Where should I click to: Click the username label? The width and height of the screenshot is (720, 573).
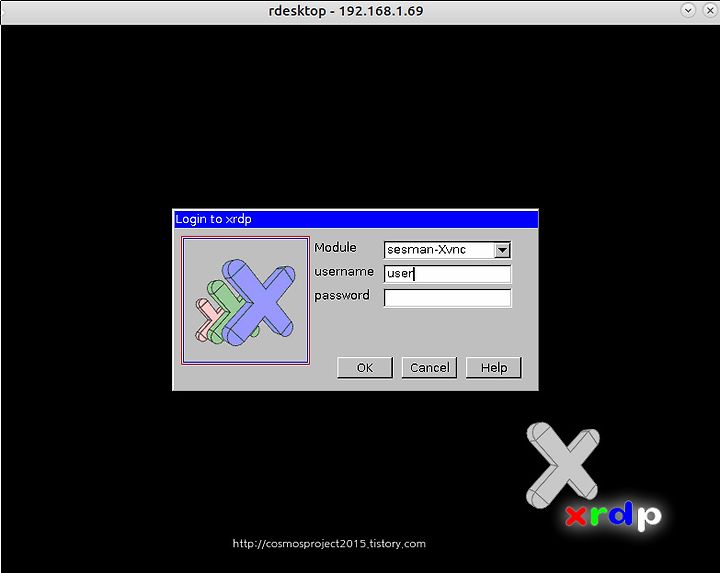pyautogui.click(x=344, y=272)
